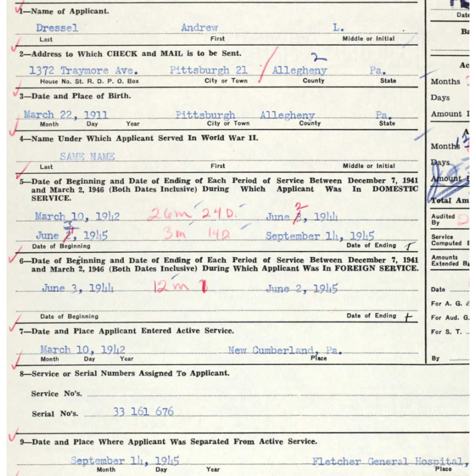The image size is (476, 476).
Task: Select the address "1372 Traymore Ave."
Action: (83, 70)
